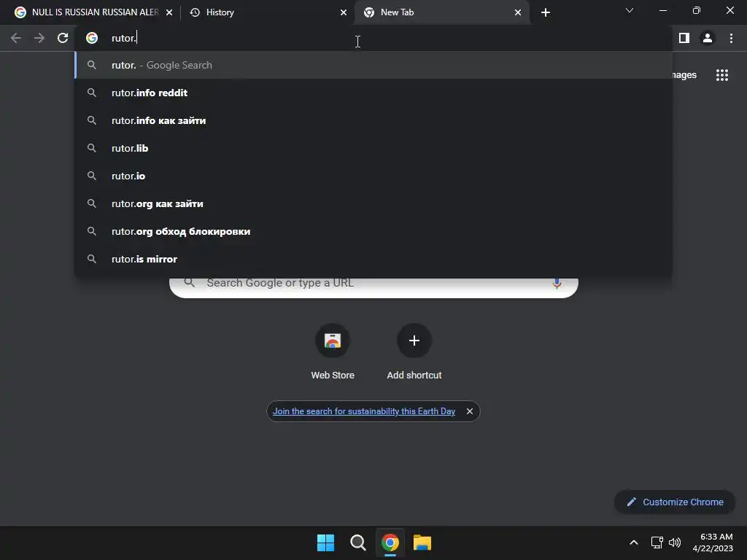Screen dimensions: 747x560
Task: Click the address bar containing 'rutor.'
Action: pos(373,38)
